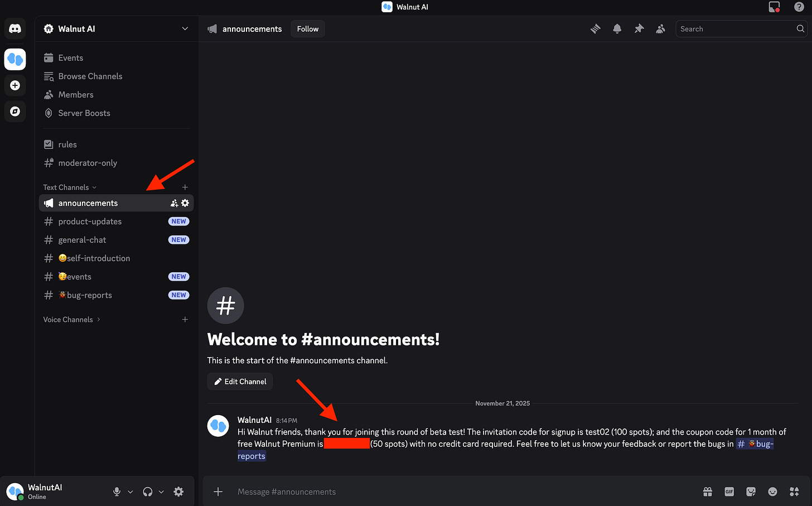Click the user panel WalnutAI Online
This screenshot has height=506, width=812.
coord(54,491)
